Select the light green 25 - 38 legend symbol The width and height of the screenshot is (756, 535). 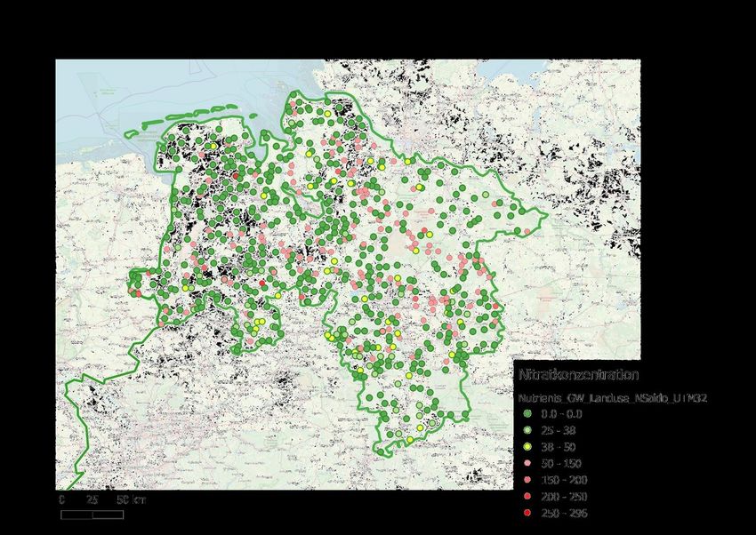[527, 430]
